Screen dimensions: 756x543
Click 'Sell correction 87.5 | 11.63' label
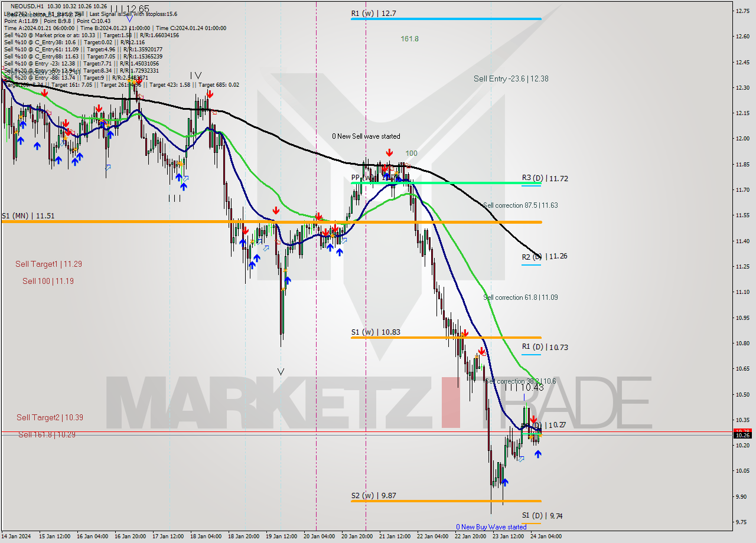coord(520,205)
